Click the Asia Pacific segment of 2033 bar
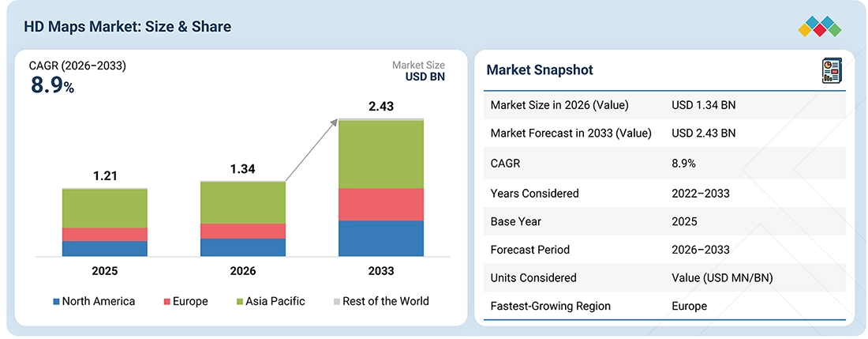 381,154
